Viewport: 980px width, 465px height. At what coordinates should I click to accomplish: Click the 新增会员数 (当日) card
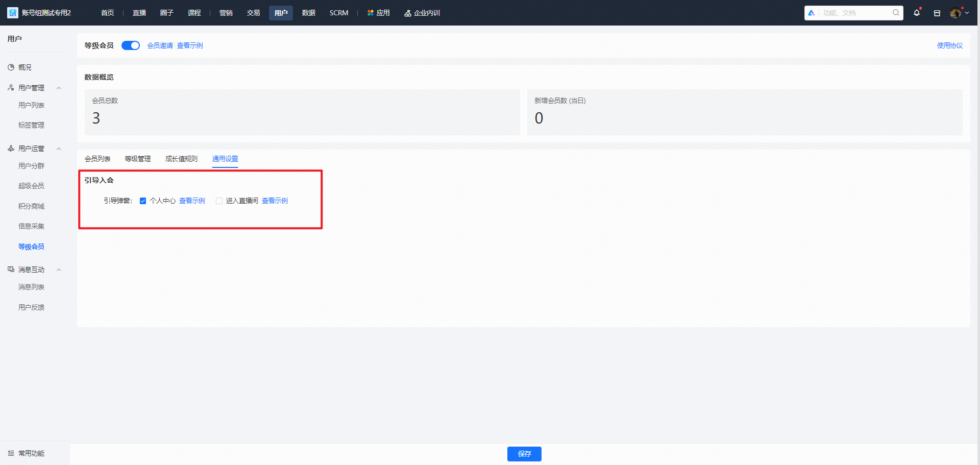pos(745,112)
